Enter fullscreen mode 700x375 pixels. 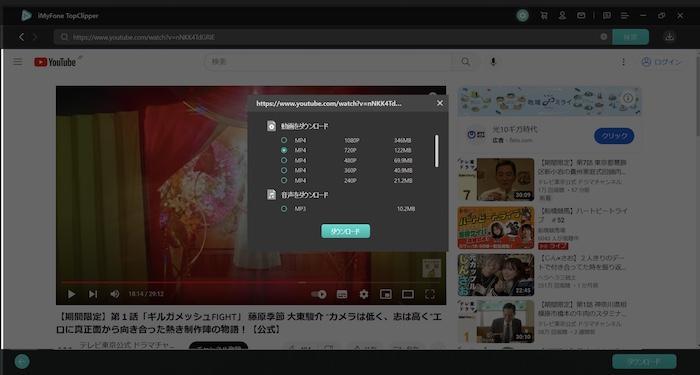coord(430,294)
